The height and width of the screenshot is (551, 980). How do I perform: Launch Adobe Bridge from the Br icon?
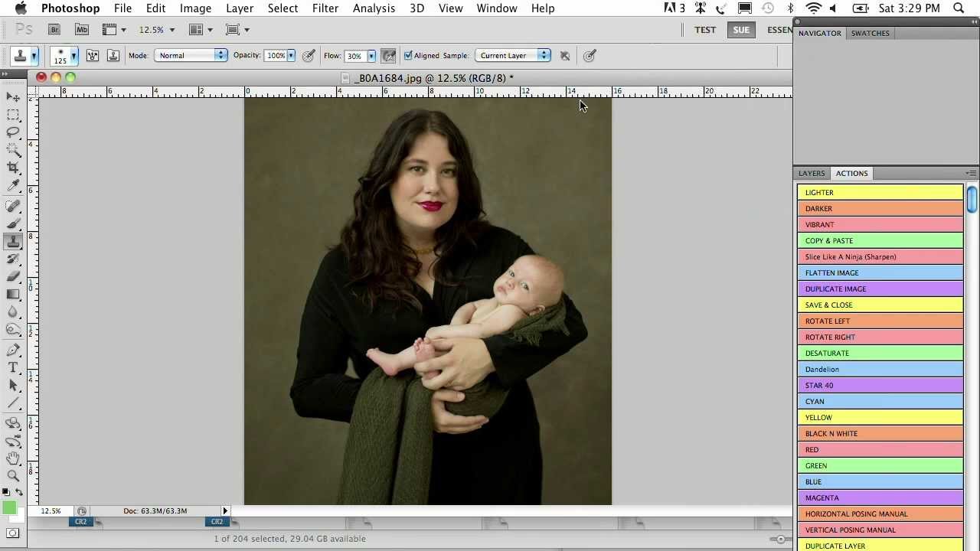pos(54,30)
